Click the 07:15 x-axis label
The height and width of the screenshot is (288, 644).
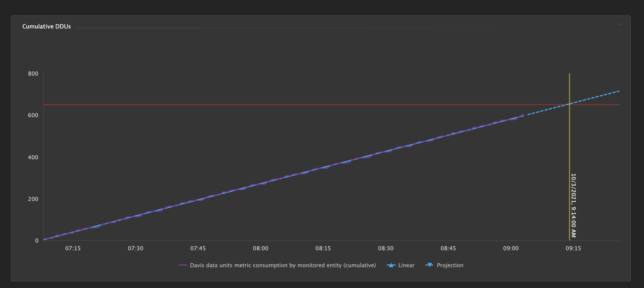(x=73, y=248)
